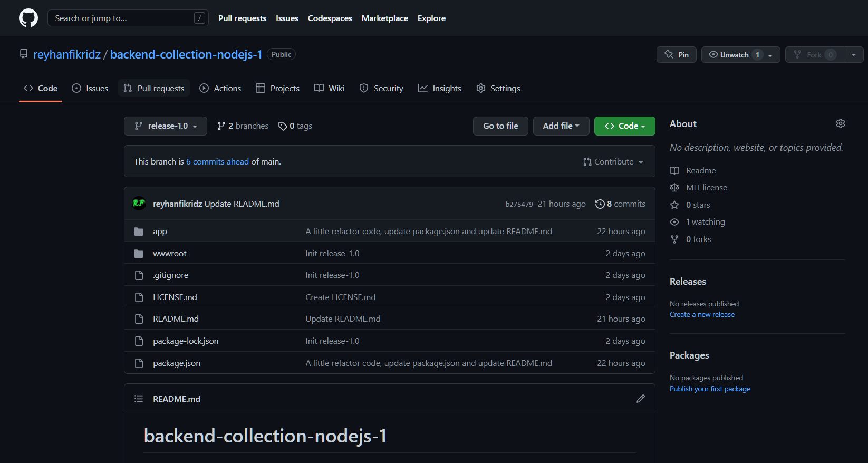Open the release-1.0 branch selector
The image size is (868, 463).
click(x=166, y=126)
